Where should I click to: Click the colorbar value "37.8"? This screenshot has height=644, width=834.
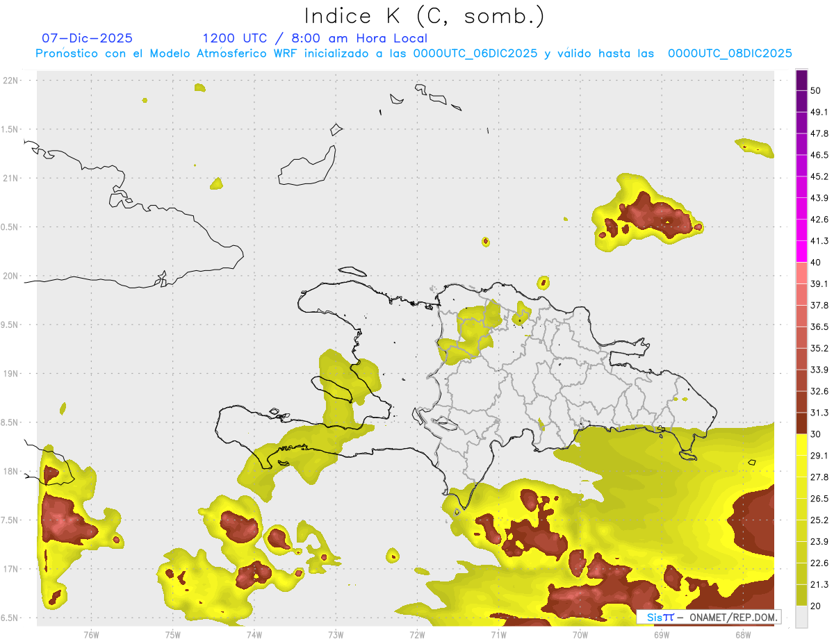point(819,305)
